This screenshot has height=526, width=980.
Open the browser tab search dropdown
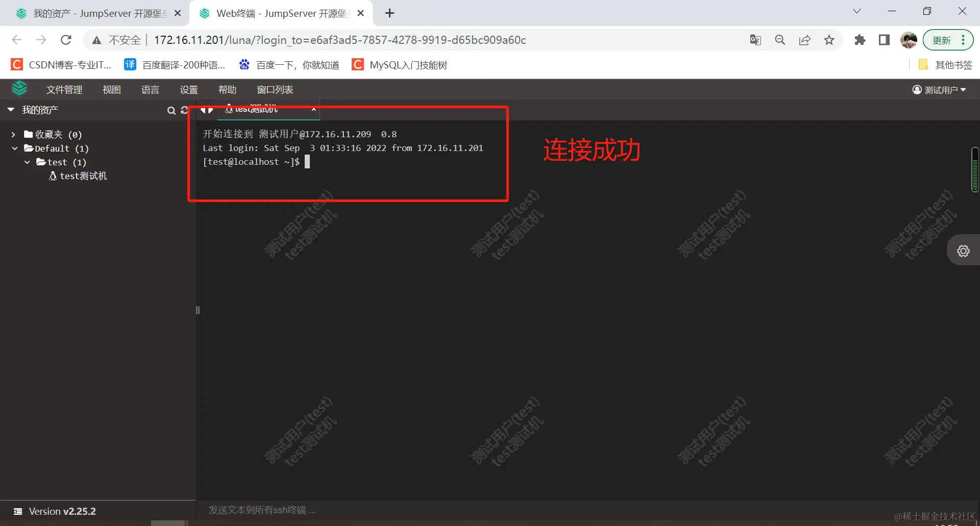(x=857, y=11)
